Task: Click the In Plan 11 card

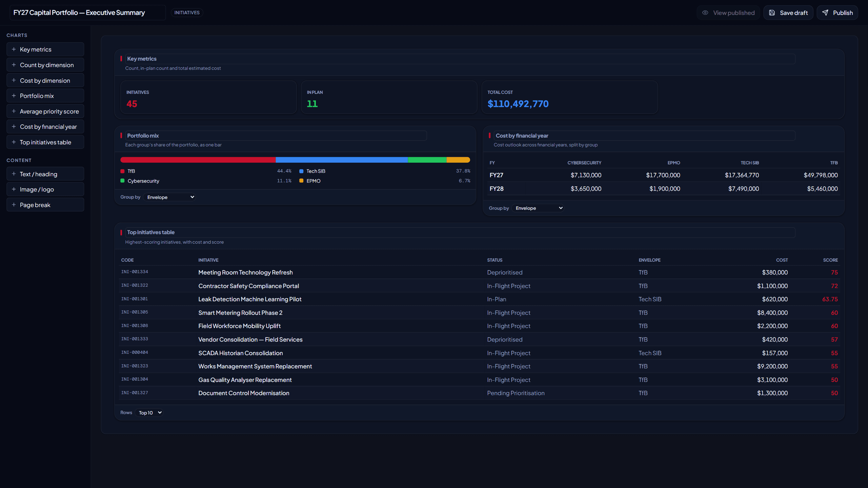Action: pyautogui.click(x=389, y=97)
